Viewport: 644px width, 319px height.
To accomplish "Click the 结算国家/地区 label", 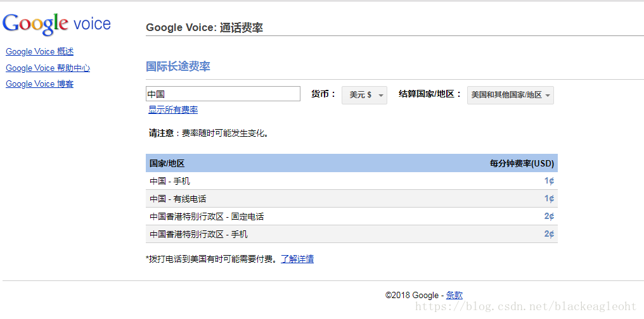I will coord(430,94).
